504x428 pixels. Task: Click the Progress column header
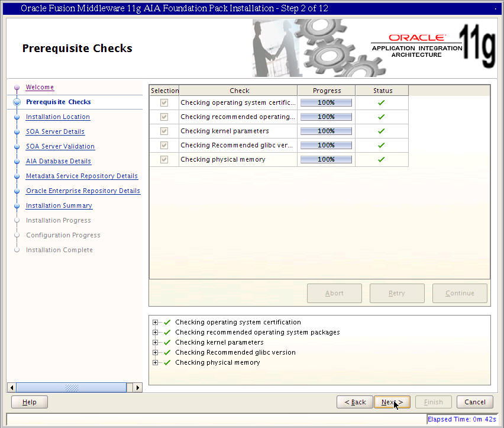point(327,91)
